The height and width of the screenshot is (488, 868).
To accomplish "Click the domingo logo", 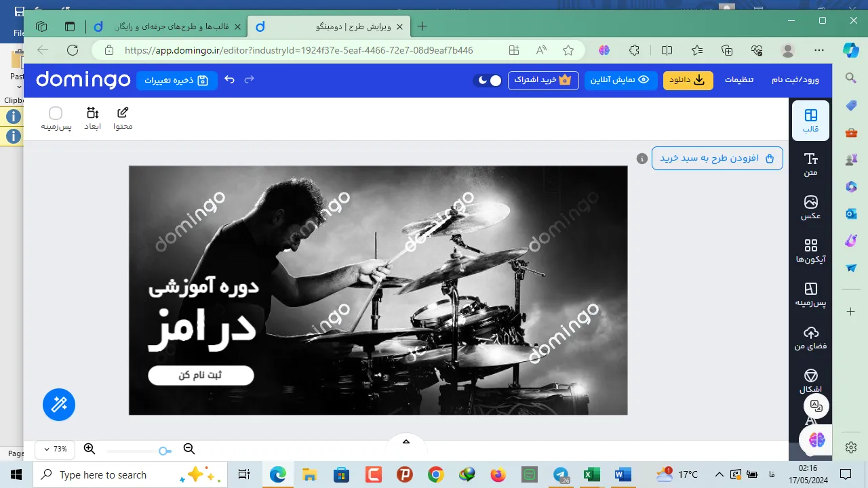I will click(x=83, y=80).
